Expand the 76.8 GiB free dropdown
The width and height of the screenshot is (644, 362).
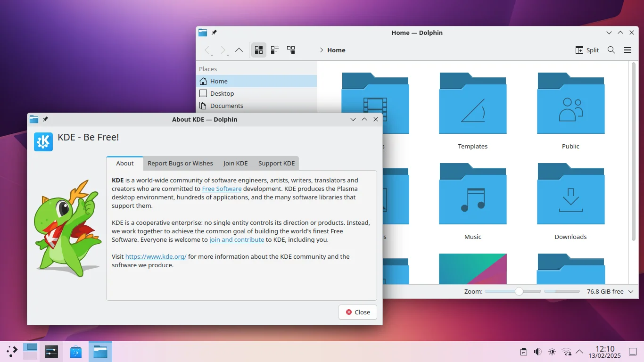coord(631,292)
